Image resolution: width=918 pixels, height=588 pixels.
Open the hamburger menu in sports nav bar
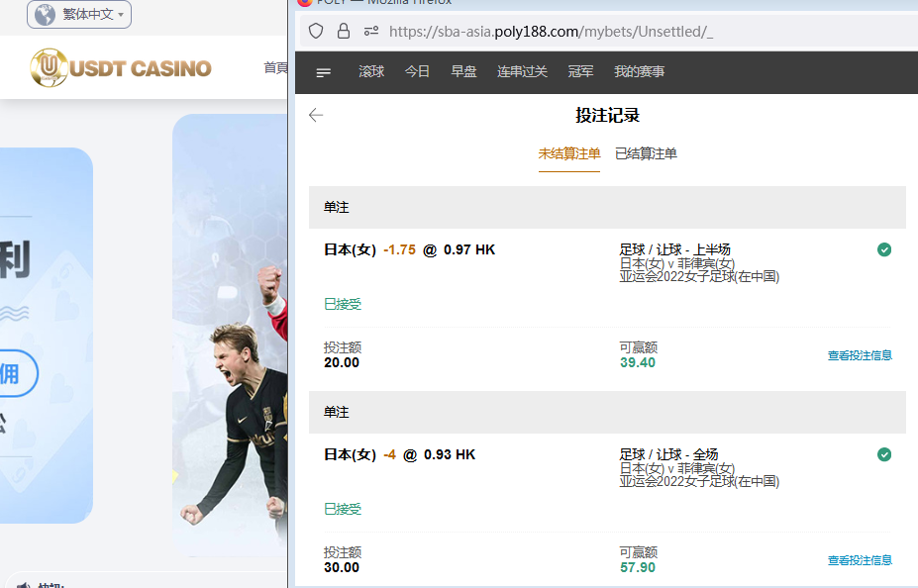click(x=323, y=72)
